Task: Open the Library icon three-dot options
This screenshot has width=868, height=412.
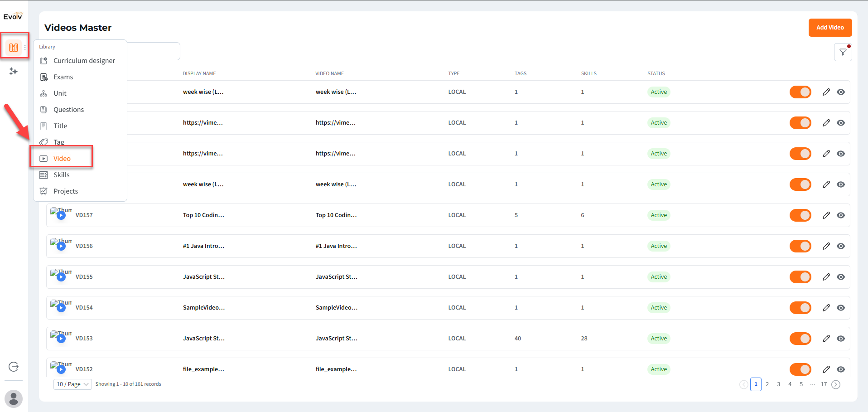Action: pos(25,47)
